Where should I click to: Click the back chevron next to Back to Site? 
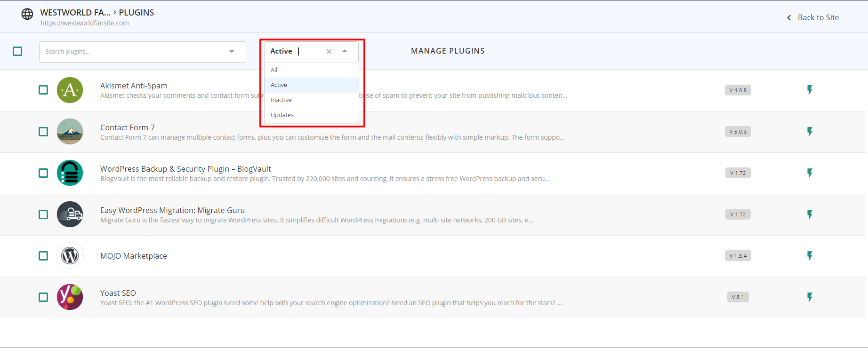[x=789, y=17]
